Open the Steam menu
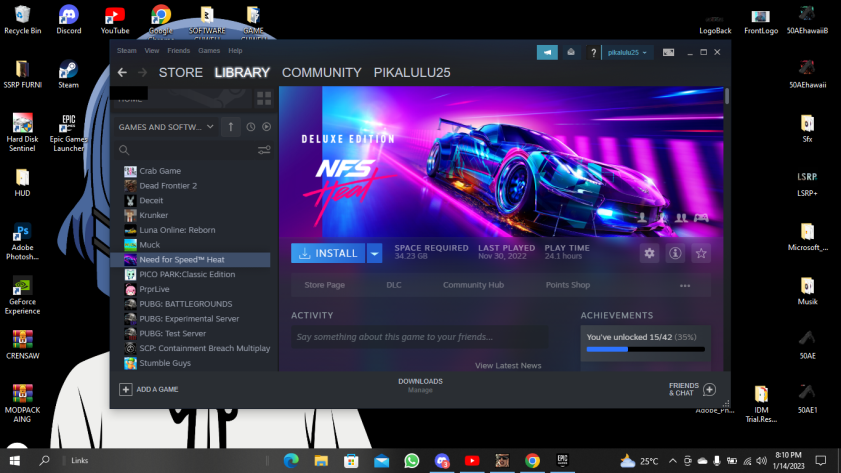Viewport: 841px width, 473px height. click(127, 50)
